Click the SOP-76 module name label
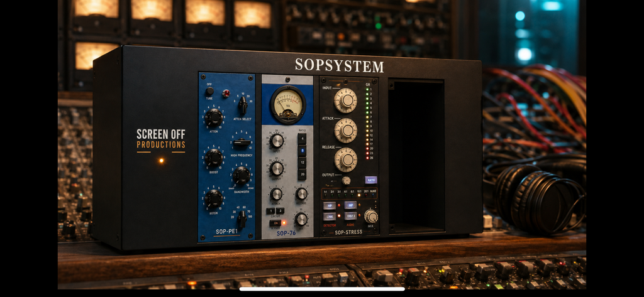The image size is (644, 297). click(x=286, y=234)
